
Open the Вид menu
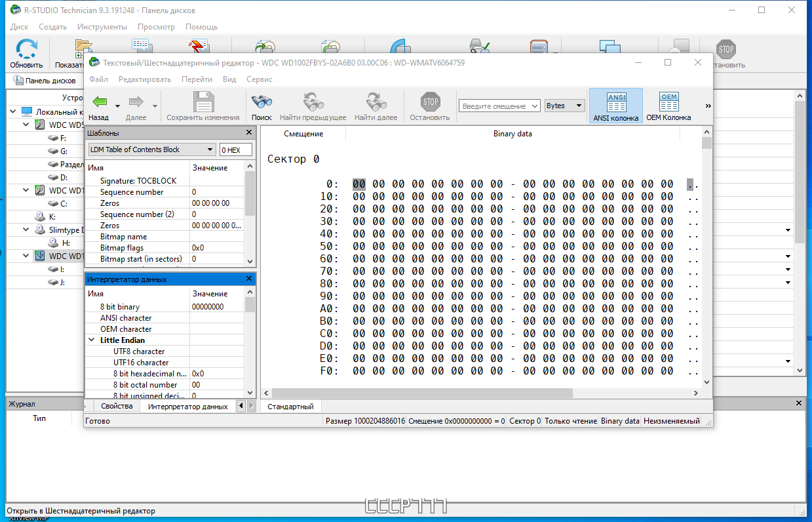point(229,79)
